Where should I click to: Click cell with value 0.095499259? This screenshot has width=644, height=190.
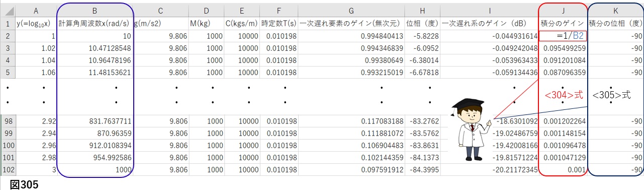point(563,48)
